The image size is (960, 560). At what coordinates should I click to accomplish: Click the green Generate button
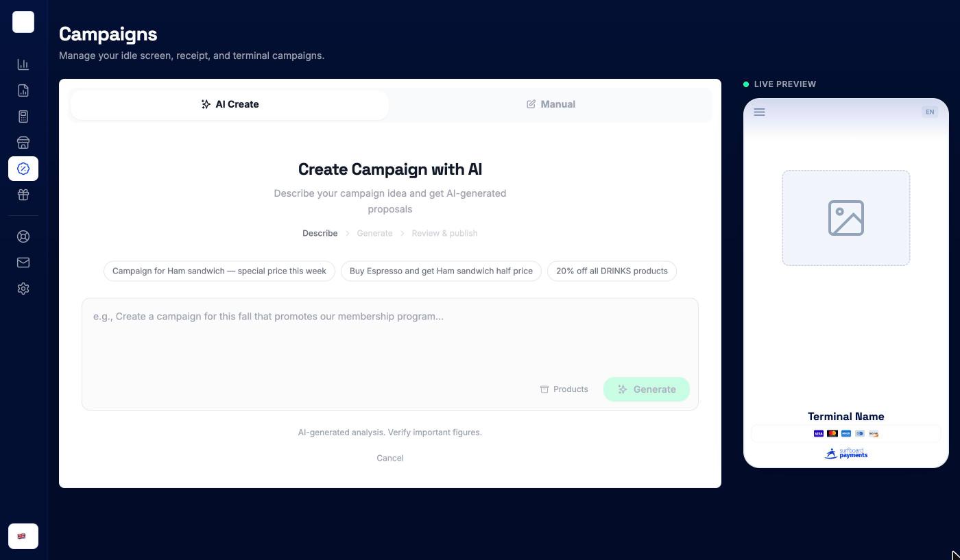click(x=647, y=389)
